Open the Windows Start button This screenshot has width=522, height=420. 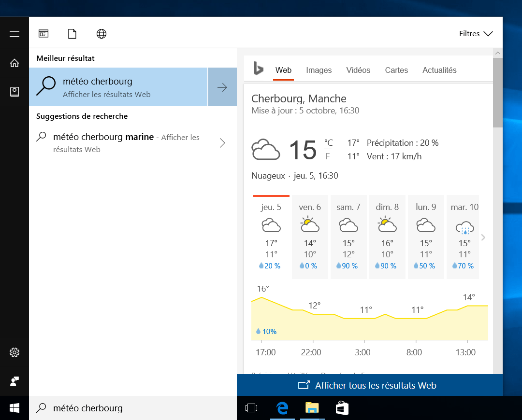pos(14,408)
